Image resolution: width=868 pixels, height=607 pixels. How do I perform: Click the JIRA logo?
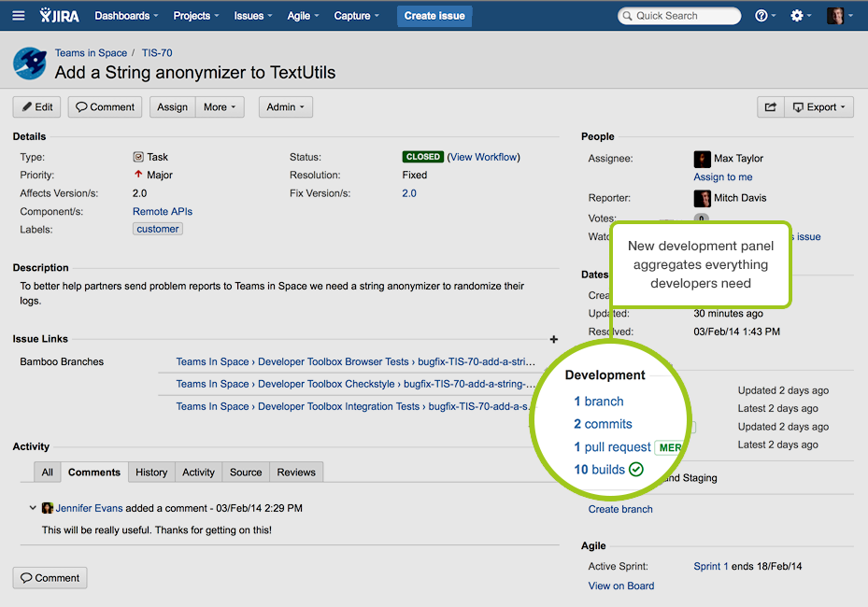(59, 16)
